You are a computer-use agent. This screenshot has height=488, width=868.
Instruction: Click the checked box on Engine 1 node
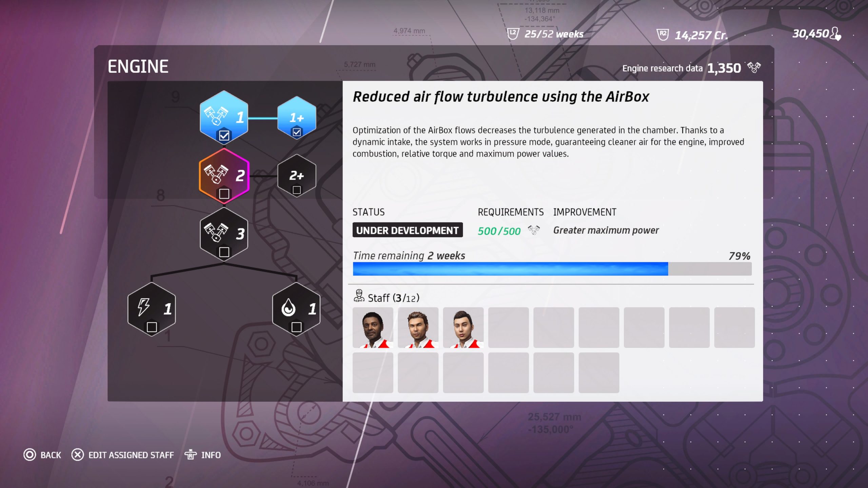point(224,136)
